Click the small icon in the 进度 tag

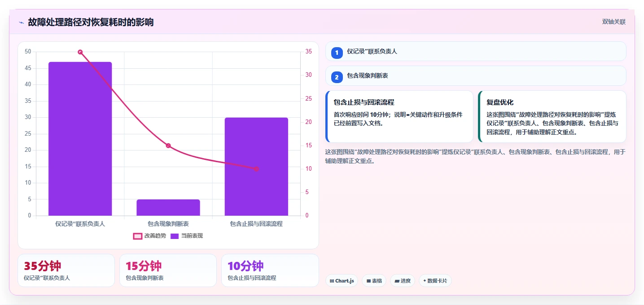(397, 281)
